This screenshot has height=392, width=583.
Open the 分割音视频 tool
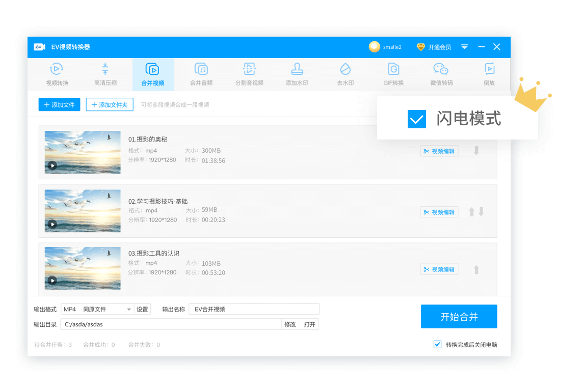[249, 74]
